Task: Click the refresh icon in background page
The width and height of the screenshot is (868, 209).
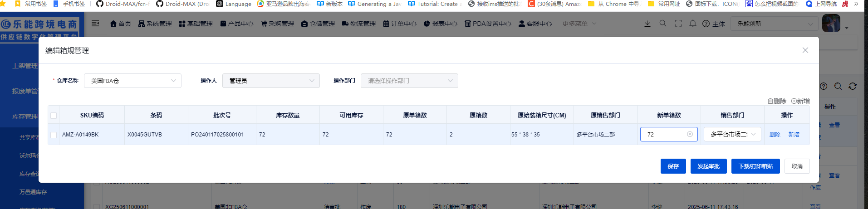Action: click(853, 86)
